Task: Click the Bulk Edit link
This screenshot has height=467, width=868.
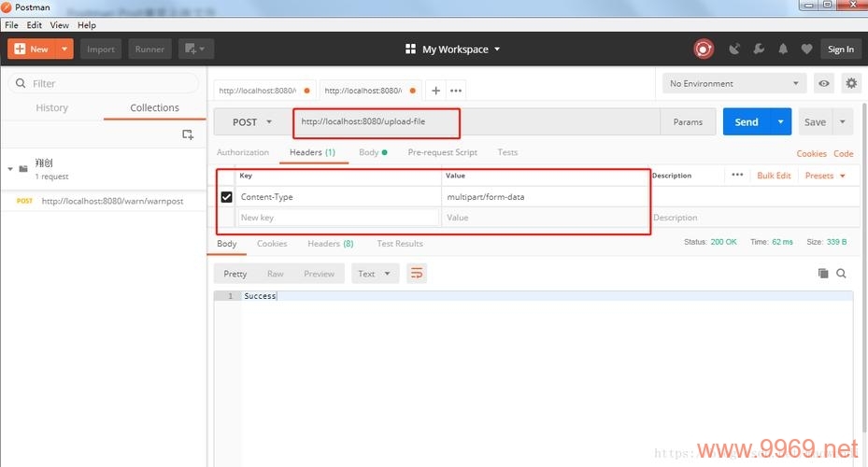Action: (774, 176)
